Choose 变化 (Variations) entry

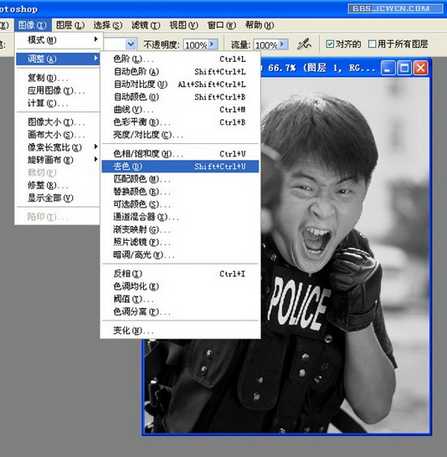[x=180, y=331]
